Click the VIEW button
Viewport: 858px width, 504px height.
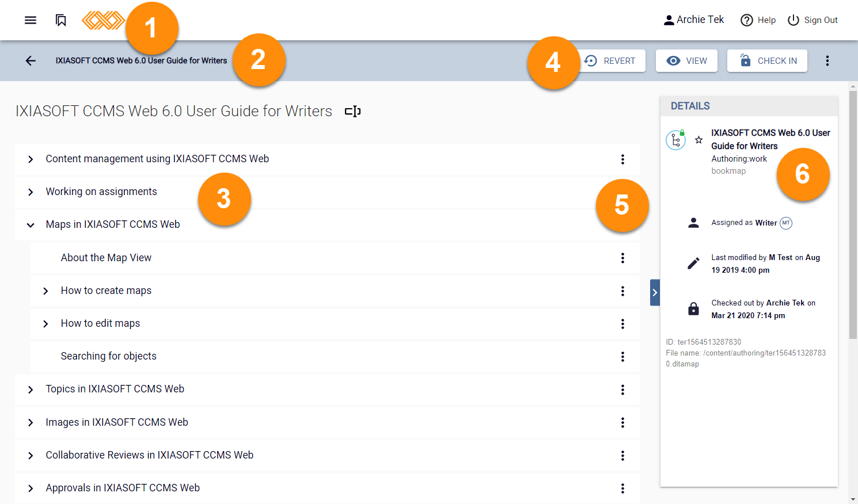pos(686,60)
